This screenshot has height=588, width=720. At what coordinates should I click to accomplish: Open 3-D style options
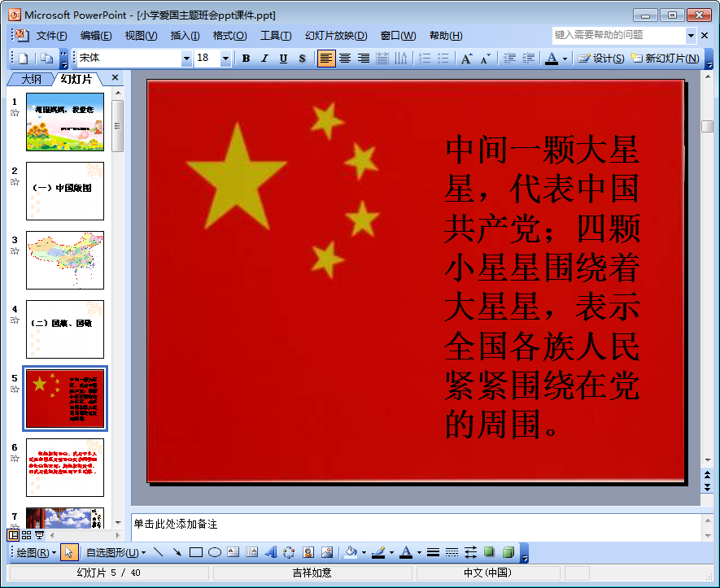[x=508, y=552]
